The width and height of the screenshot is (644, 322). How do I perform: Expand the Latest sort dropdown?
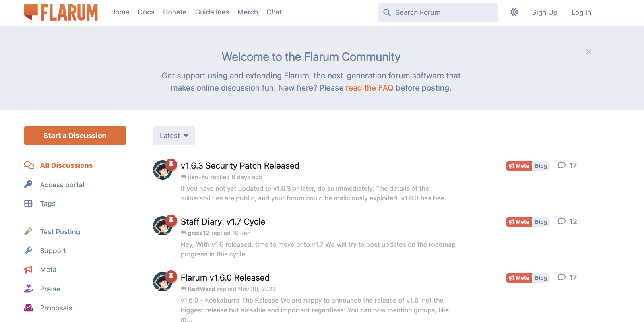[x=174, y=136]
